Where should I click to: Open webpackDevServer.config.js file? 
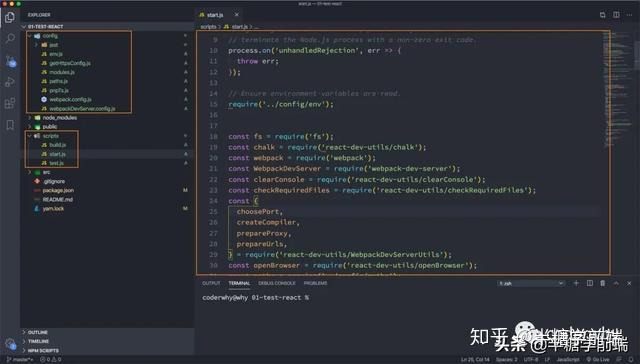(x=82, y=109)
